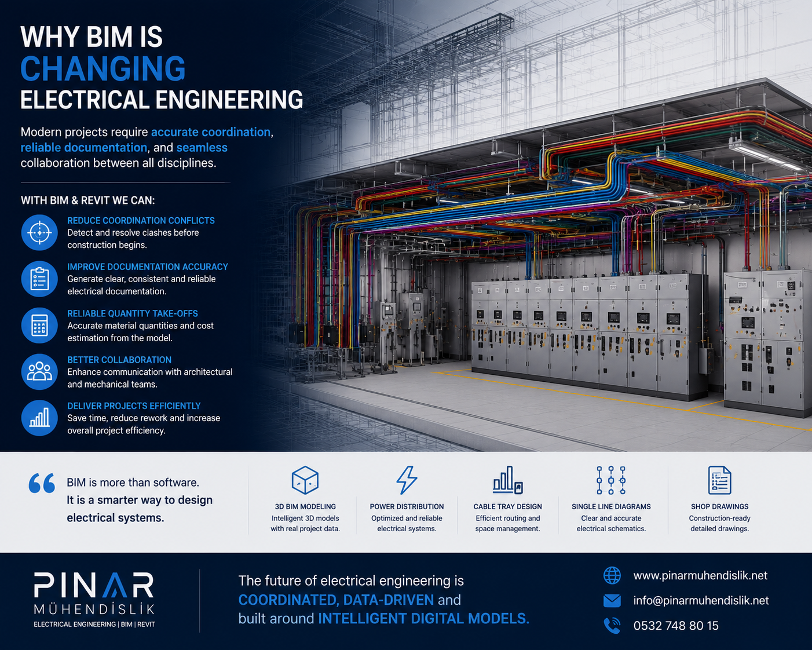Click the blue phrase "reliable documentation"
This screenshot has width=812, height=650.
pos(84,148)
